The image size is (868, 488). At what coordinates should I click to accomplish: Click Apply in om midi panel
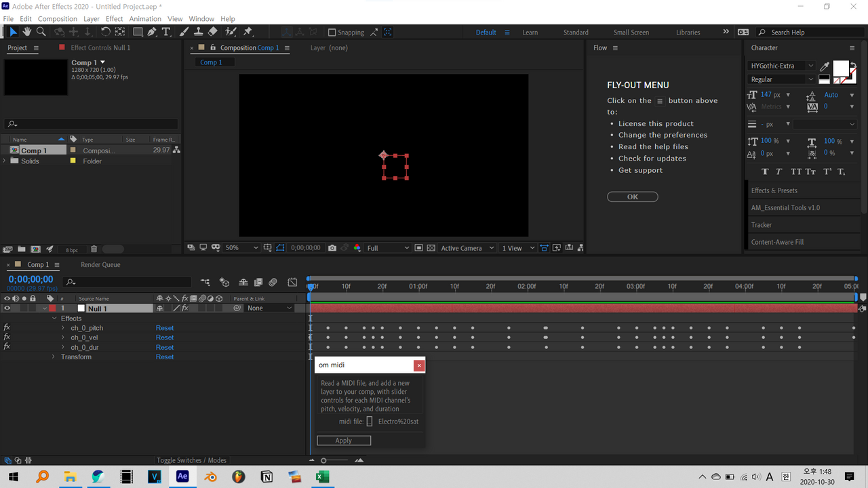tap(344, 441)
